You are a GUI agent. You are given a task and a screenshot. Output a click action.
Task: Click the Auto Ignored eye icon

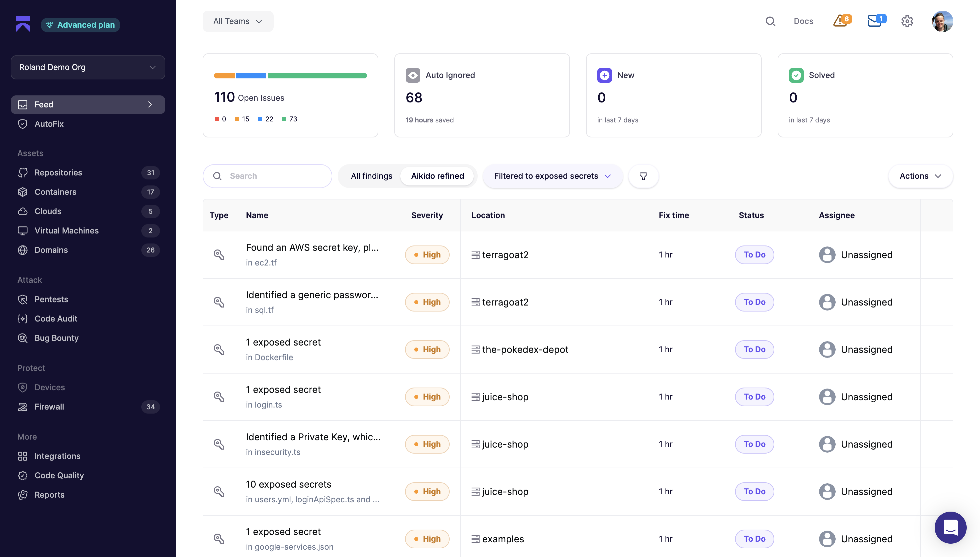click(x=413, y=75)
